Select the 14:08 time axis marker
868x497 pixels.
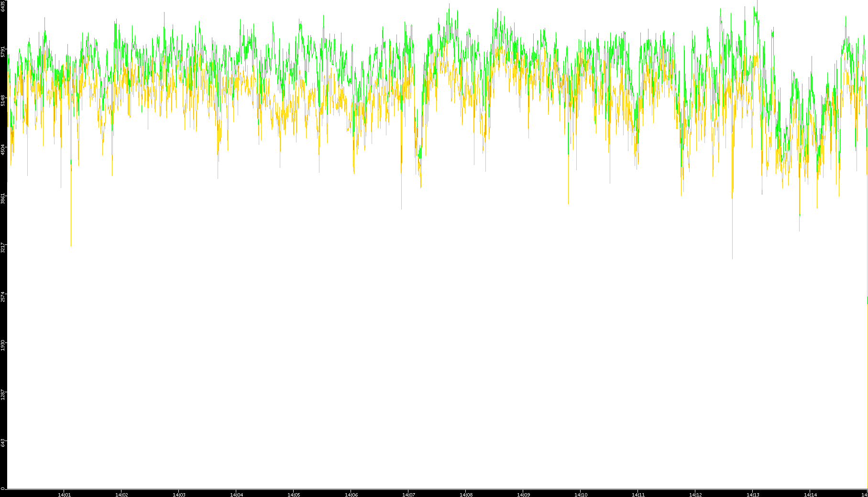466,495
